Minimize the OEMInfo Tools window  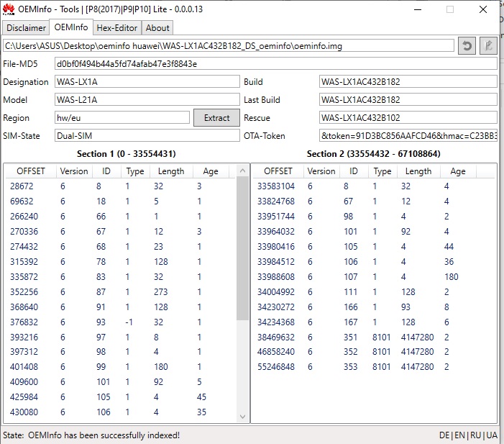tap(418, 9)
